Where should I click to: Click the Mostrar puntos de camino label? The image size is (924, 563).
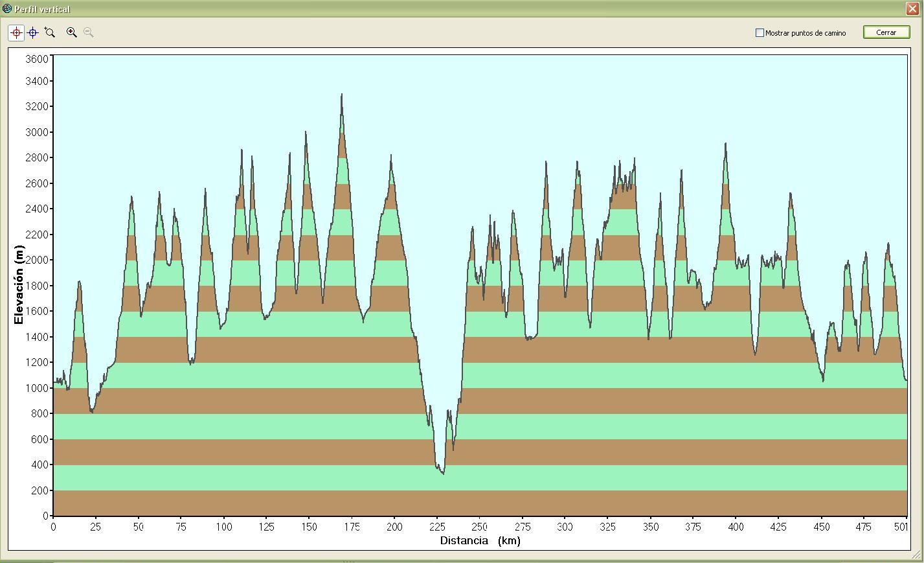click(x=805, y=33)
